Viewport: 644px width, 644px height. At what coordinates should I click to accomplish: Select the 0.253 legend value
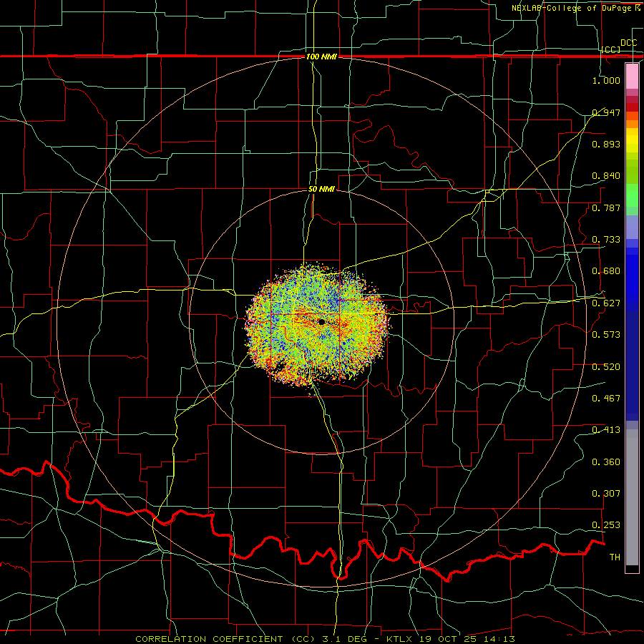tap(606, 525)
